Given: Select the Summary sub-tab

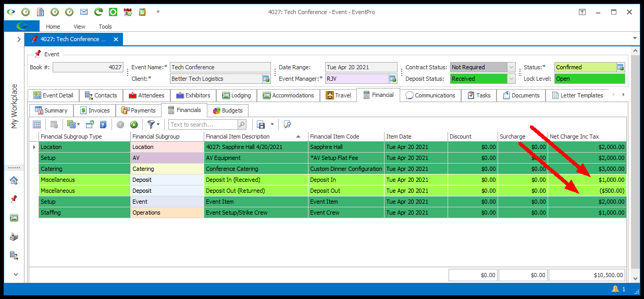Looking at the screenshot, I should tap(51, 110).
